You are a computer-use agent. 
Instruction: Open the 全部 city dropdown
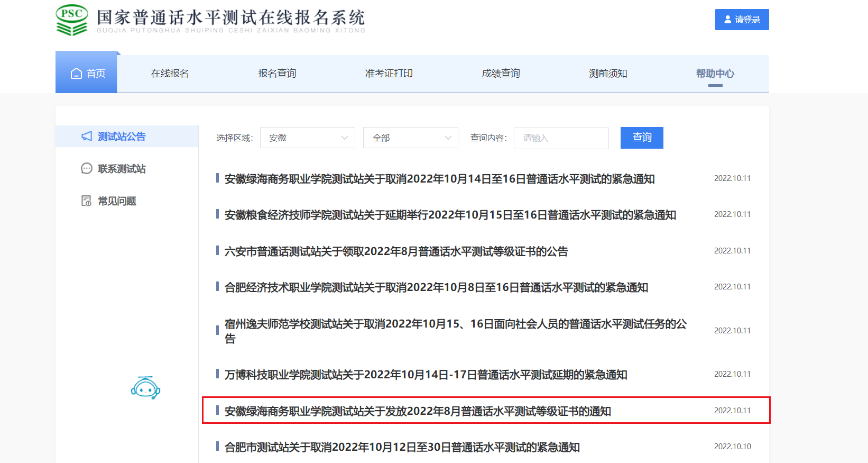tap(411, 138)
